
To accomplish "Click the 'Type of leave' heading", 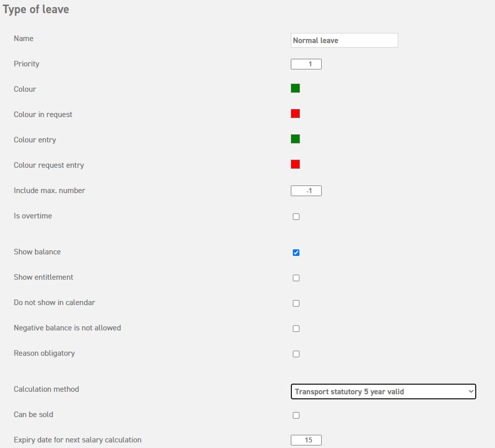I will click(x=36, y=10).
